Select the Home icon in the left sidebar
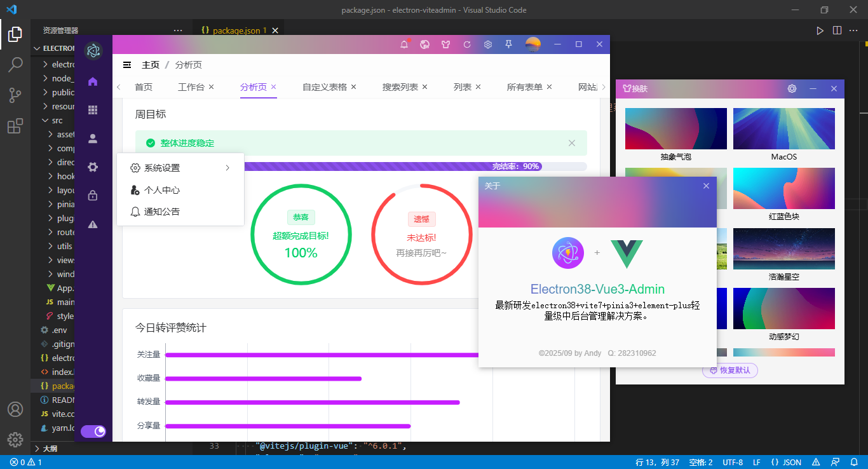The image size is (868, 469). (93, 81)
